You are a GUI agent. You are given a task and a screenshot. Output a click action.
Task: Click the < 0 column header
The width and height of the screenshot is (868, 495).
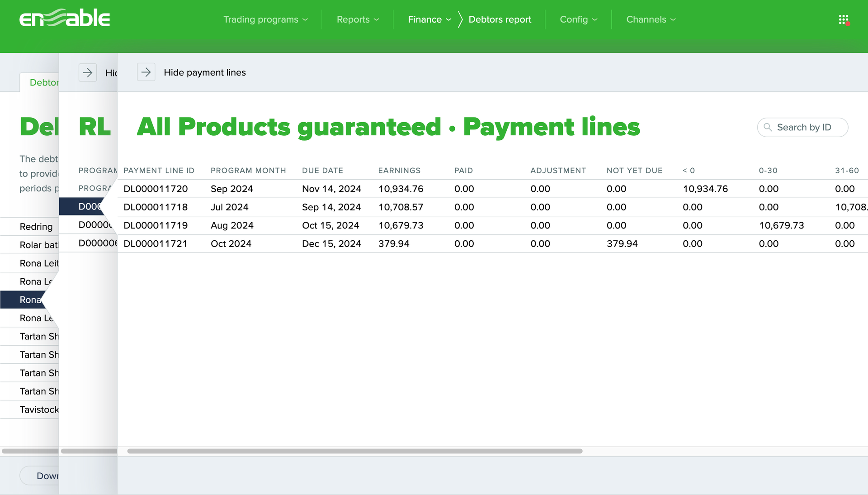click(689, 171)
